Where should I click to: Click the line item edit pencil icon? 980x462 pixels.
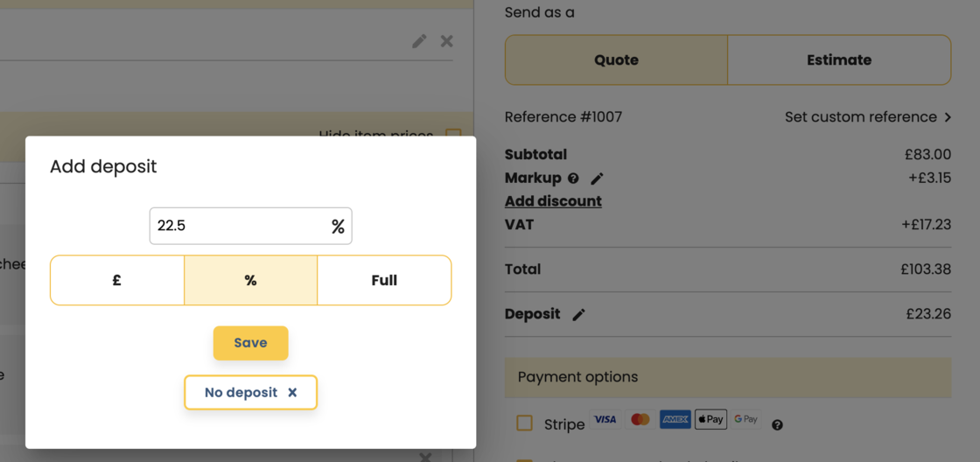pyautogui.click(x=419, y=41)
